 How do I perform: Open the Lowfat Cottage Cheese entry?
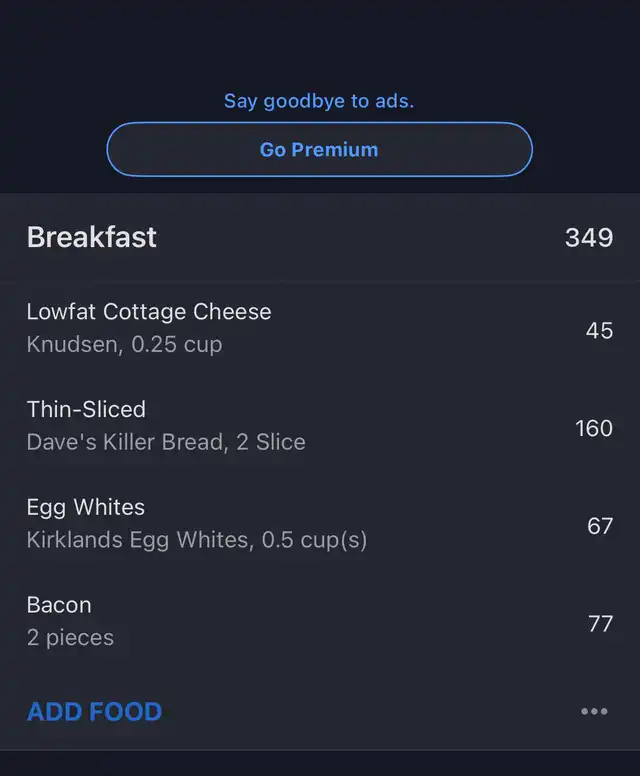(320, 329)
